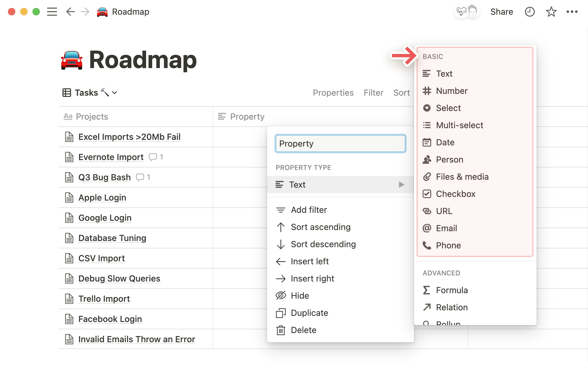The width and height of the screenshot is (588, 368).
Task: Click the Filter button
Action: [373, 93]
